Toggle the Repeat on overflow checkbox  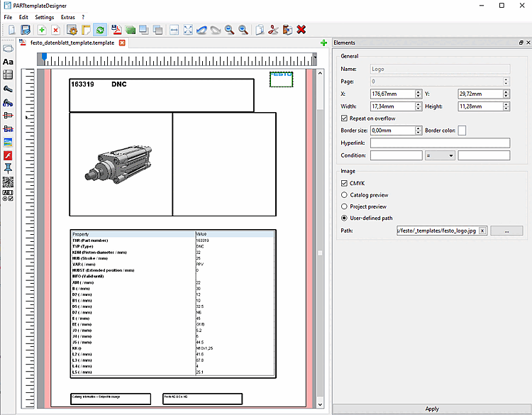(x=345, y=118)
